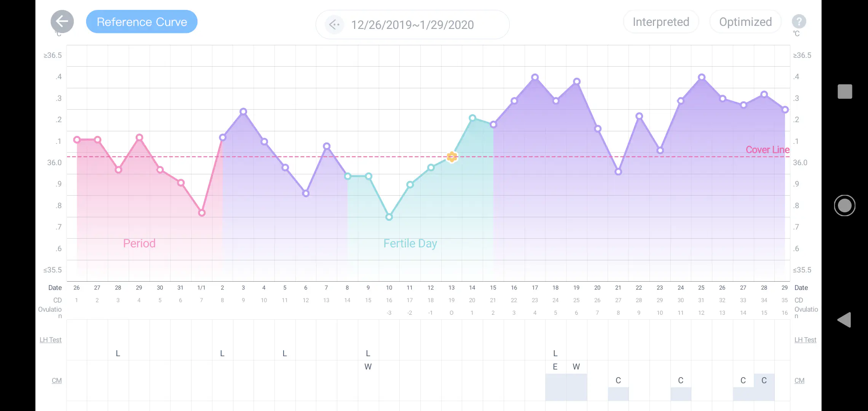Open the help question mark icon
This screenshot has height=411, width=868.
pyautogui.click(x=799, y=22)
